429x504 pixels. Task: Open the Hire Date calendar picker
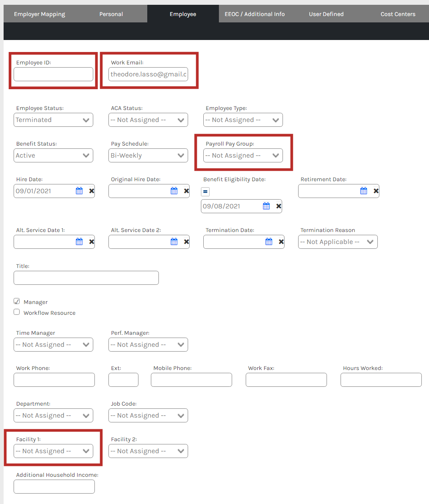point(79,191)
